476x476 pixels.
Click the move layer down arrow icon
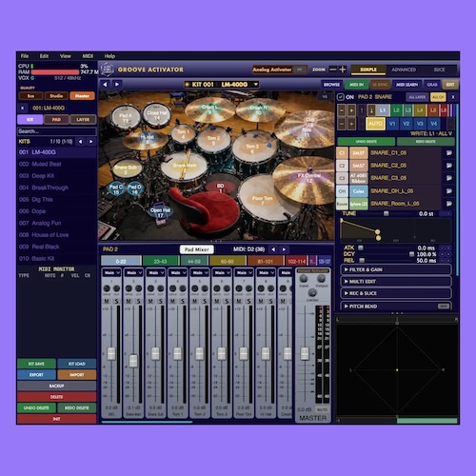tap(371, 110)
